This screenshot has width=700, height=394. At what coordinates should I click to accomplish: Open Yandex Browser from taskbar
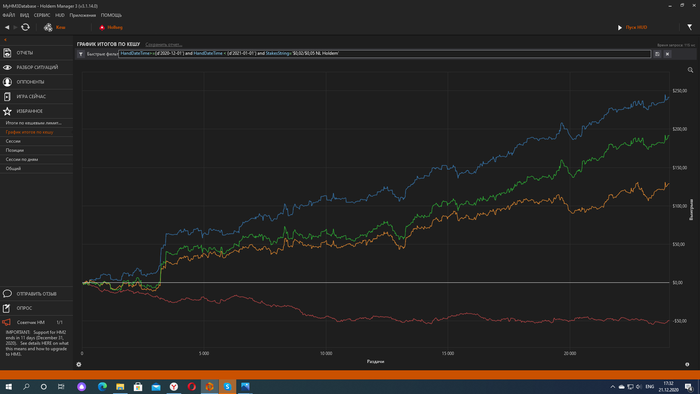[x=174, y=386]
